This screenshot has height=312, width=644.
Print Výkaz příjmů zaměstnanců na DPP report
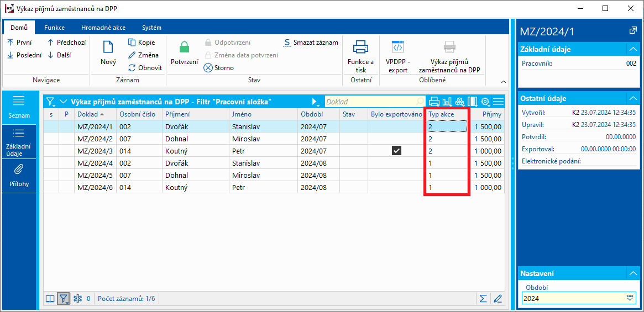(x=449, y=56)
